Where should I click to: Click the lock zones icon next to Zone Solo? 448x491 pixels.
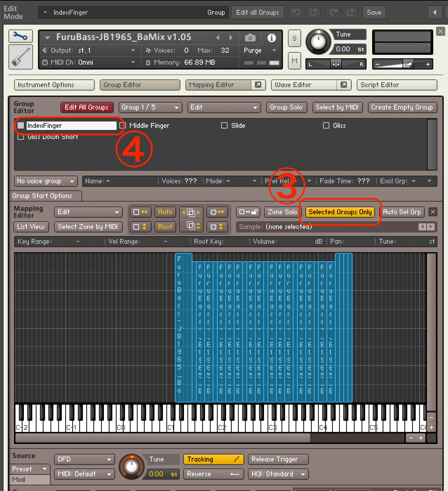pyautogui.click(x=248, y=212)
